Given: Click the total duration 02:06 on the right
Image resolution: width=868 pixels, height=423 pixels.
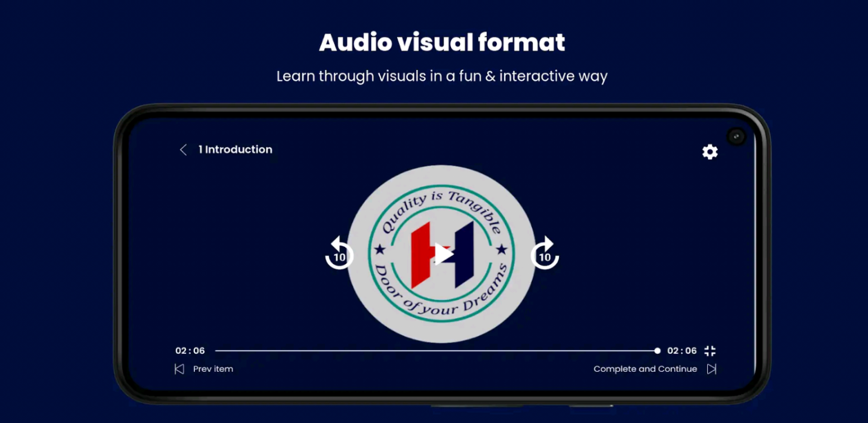Looking at the screenshot, I should point(682,351).
